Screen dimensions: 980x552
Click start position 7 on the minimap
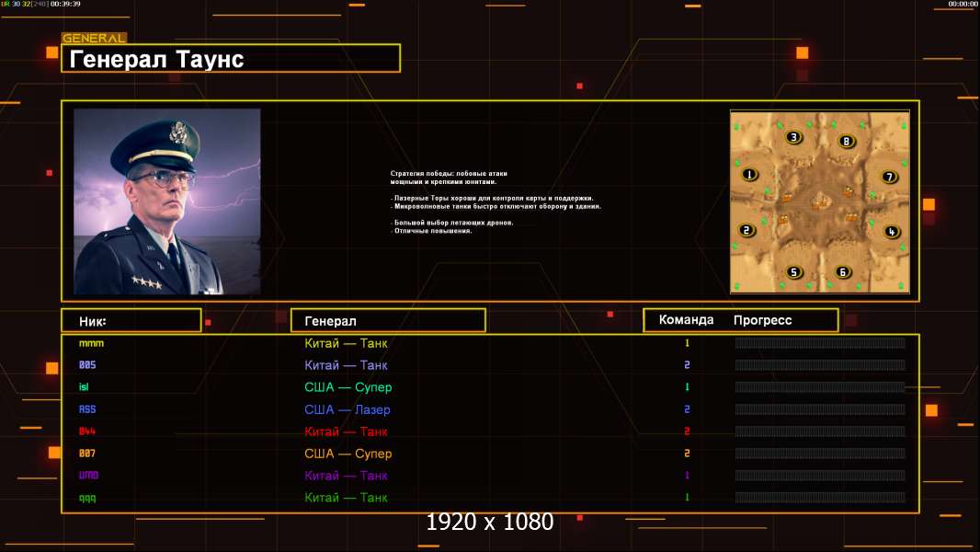pyautogui.click(x=889, y=177)
